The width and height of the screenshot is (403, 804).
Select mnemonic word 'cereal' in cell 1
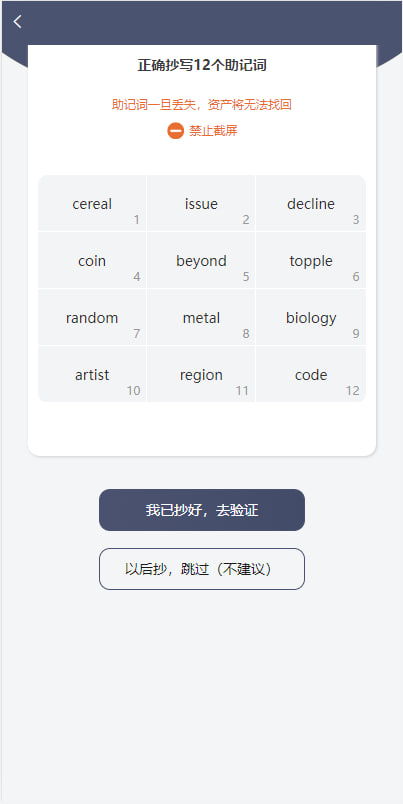92,204
